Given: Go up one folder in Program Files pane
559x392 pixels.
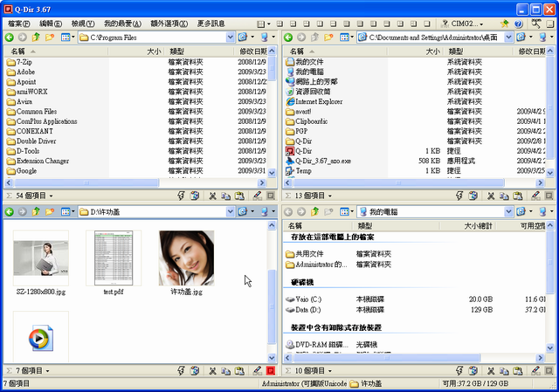Looking at the screenshot, I should coord(36,38).
